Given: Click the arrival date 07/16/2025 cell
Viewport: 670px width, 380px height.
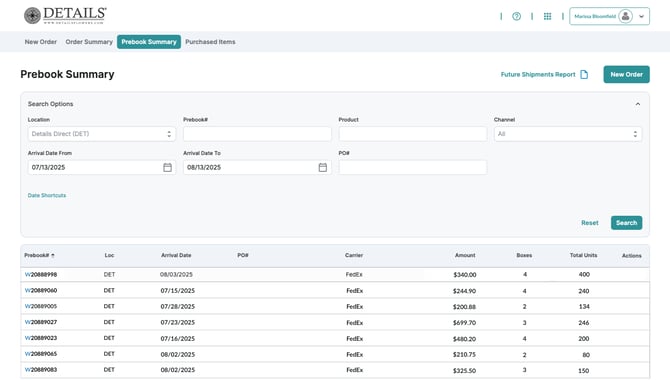Looking at the screenshot, I should click(178, 339).
